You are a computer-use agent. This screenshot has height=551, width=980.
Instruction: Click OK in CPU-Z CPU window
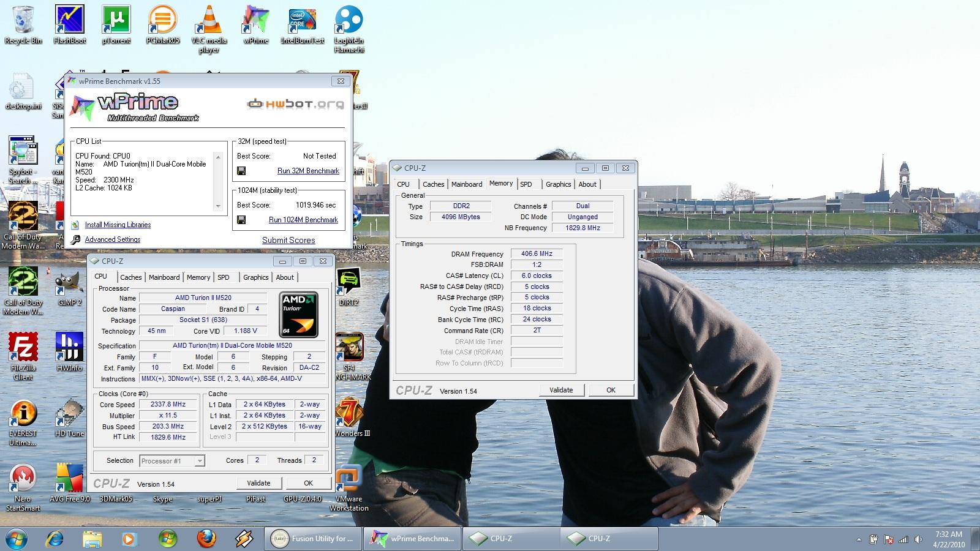(x=309, y=483)
